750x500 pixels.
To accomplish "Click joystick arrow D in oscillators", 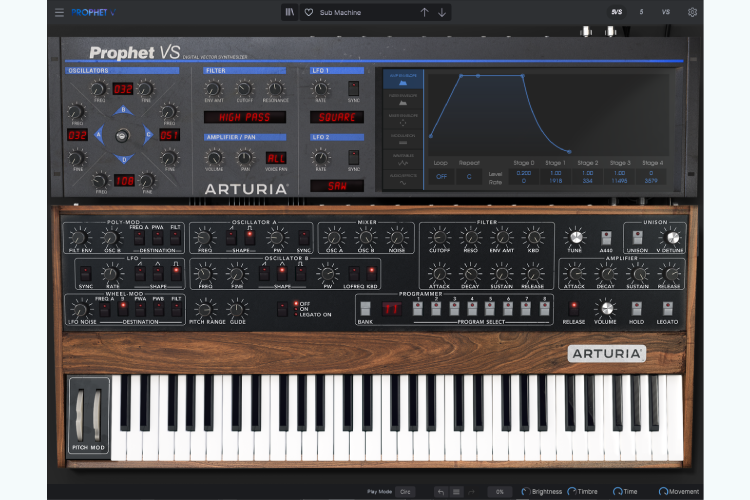I will tap(124, 159).
